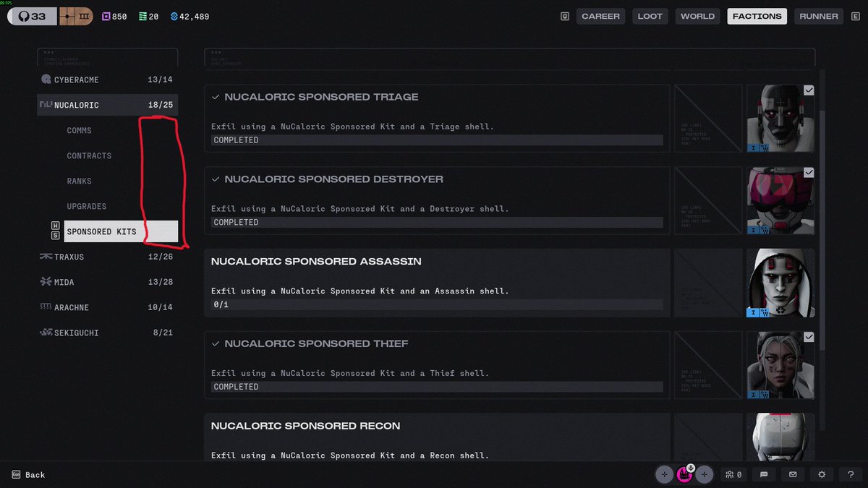This screenshot has height=488, width=868.
Task: Open the friends list icon showing 0
Action: tap(733, 474)
